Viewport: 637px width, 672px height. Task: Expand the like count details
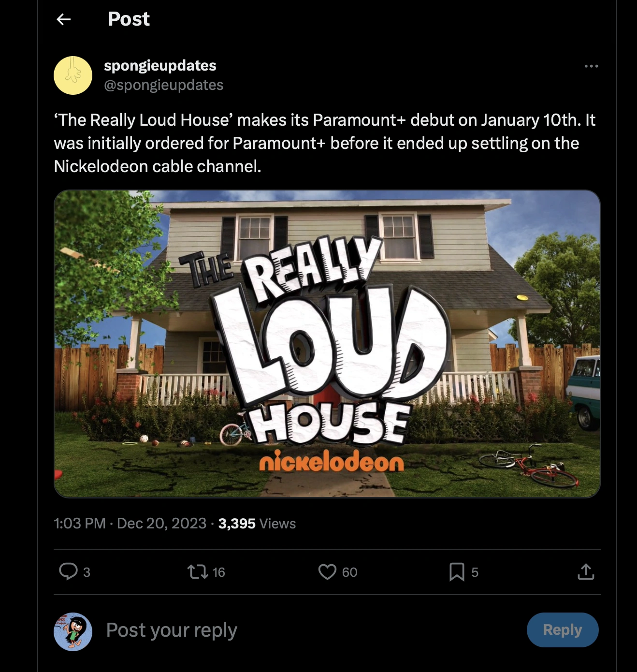[348, 572]
